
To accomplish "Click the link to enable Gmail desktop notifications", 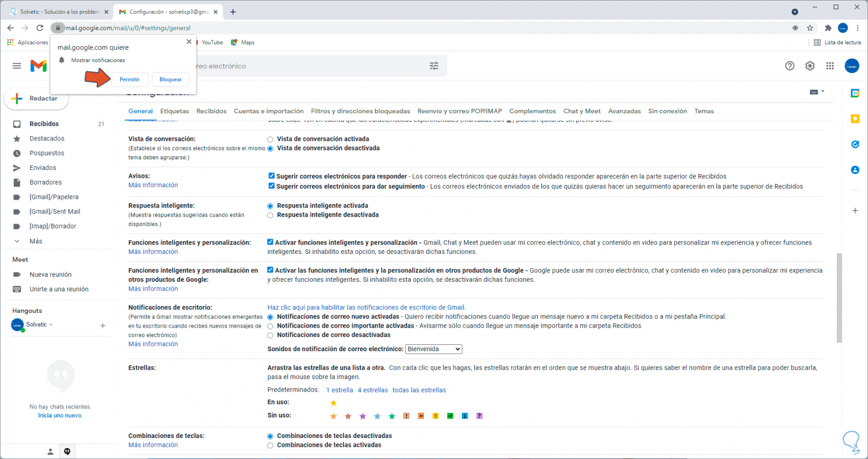I will [367, 308].
